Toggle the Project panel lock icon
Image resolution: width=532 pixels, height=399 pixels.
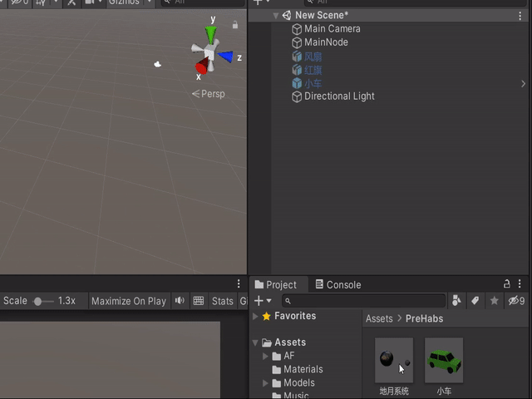coord(507,283)
